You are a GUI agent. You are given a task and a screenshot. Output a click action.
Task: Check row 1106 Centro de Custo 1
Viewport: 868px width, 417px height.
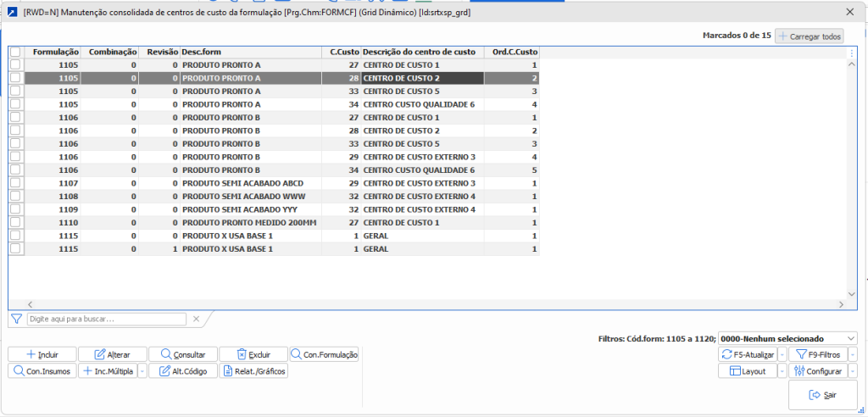[x=15, y=118]
